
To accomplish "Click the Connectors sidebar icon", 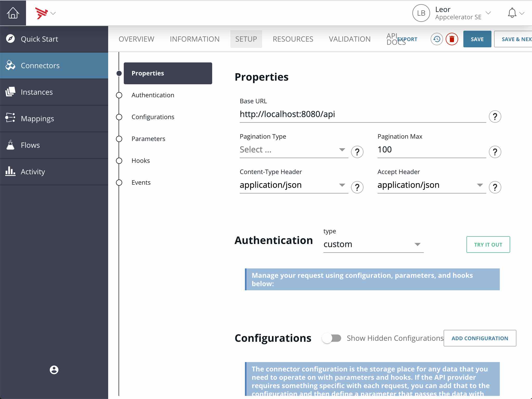I will click(x=10, y=65).
